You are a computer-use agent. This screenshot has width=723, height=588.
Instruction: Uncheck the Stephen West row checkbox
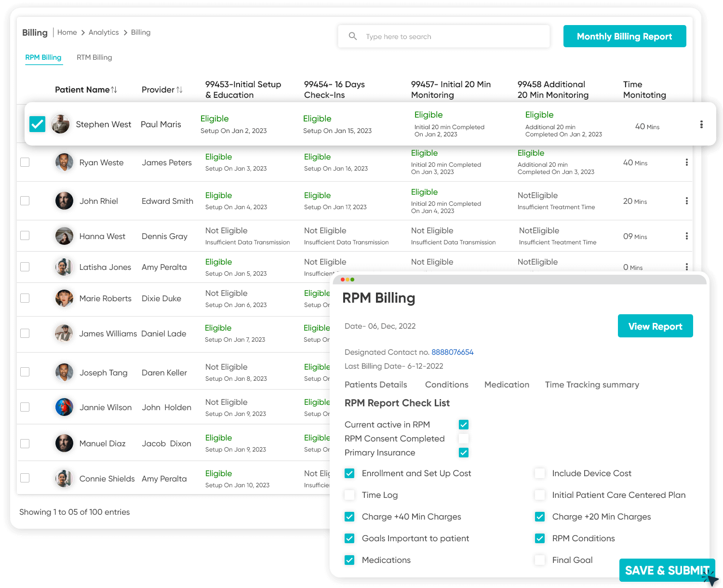[x=37, y=124]
